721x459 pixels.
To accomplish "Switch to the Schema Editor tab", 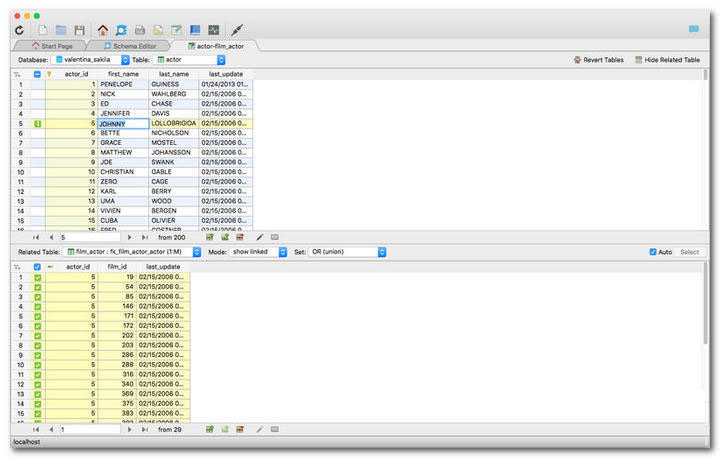I will 130,46.
